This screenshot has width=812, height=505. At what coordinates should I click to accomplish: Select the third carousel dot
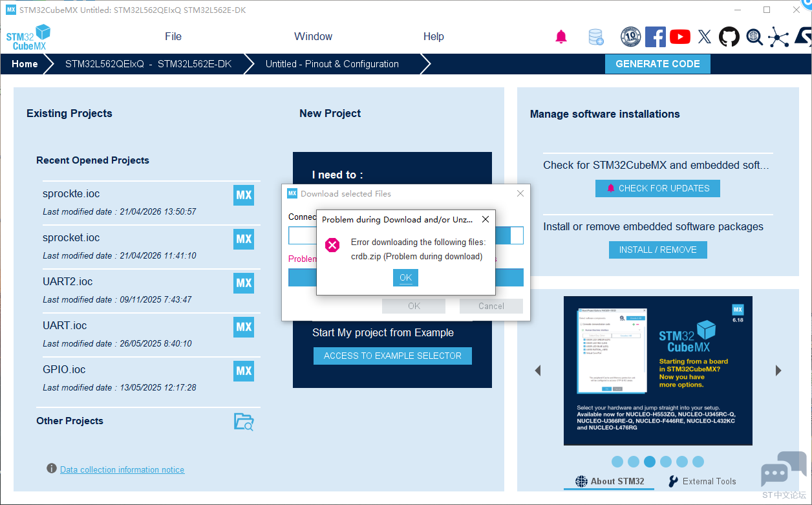[650, 462]
